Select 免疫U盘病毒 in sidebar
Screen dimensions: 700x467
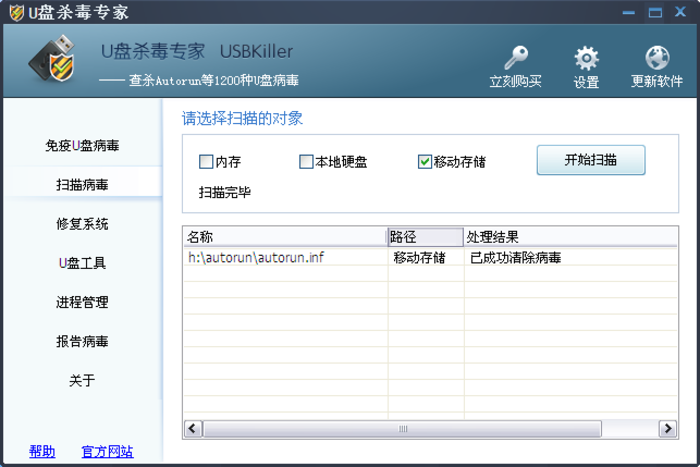[82, 146]
